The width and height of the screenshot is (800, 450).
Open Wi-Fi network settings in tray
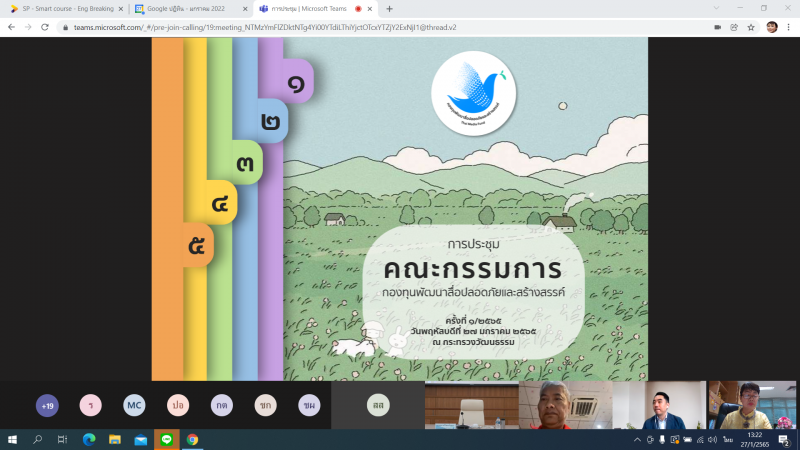[x=700, y=440]
